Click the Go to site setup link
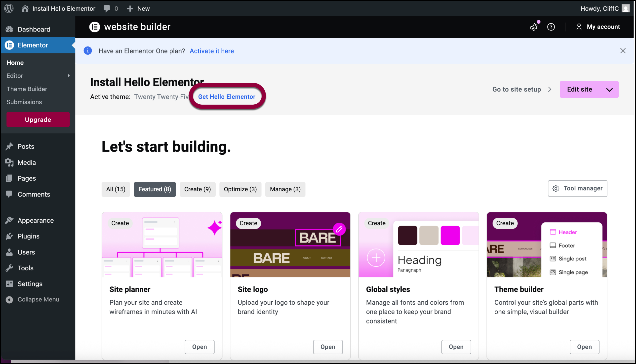Viewport: 636px width, 364px height. (x=517, y=89)
